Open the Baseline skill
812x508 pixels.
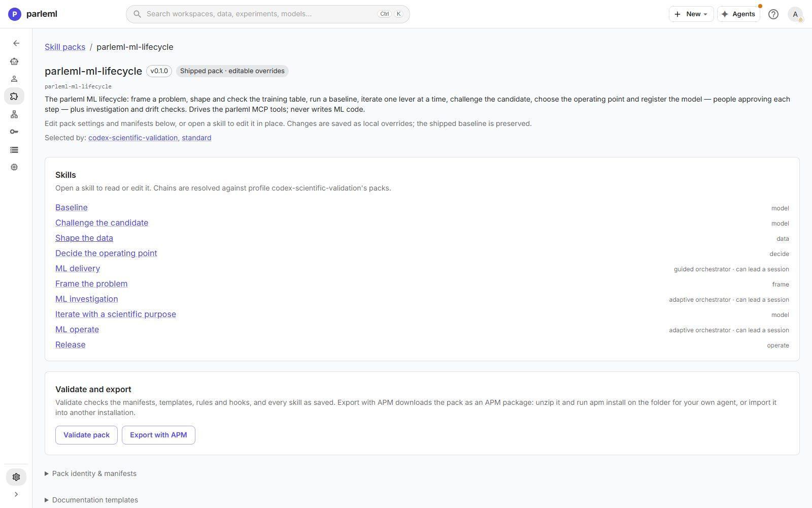click(x=72, y=207)
